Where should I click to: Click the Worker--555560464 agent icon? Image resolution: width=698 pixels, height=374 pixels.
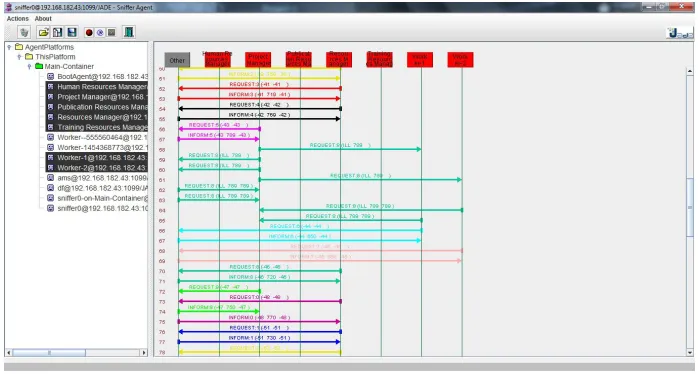[x=51, y=137]
